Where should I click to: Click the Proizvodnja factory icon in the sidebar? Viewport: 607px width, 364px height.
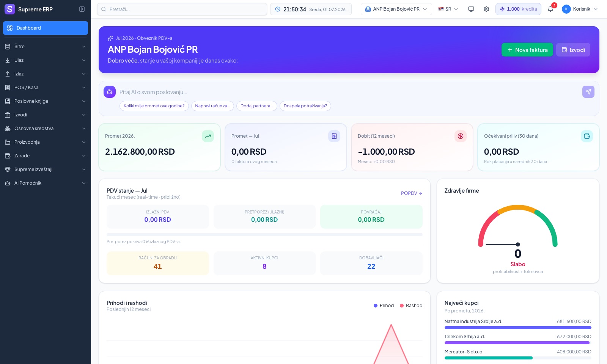8,142
